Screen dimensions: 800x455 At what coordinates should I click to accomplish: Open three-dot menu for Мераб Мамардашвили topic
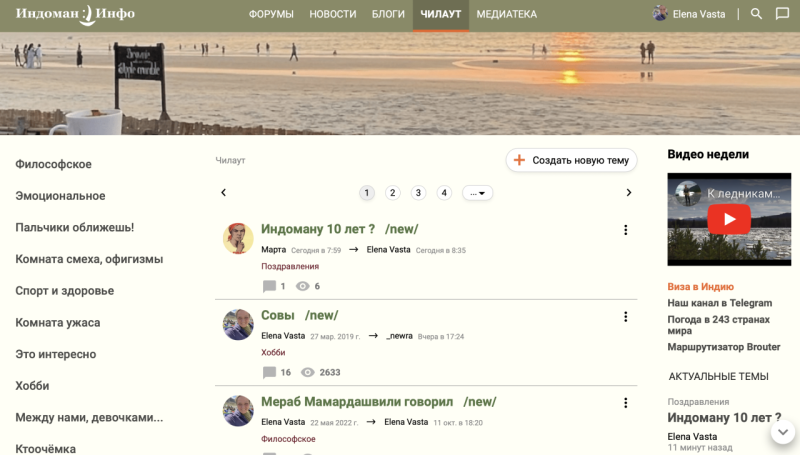click(626, 403)
